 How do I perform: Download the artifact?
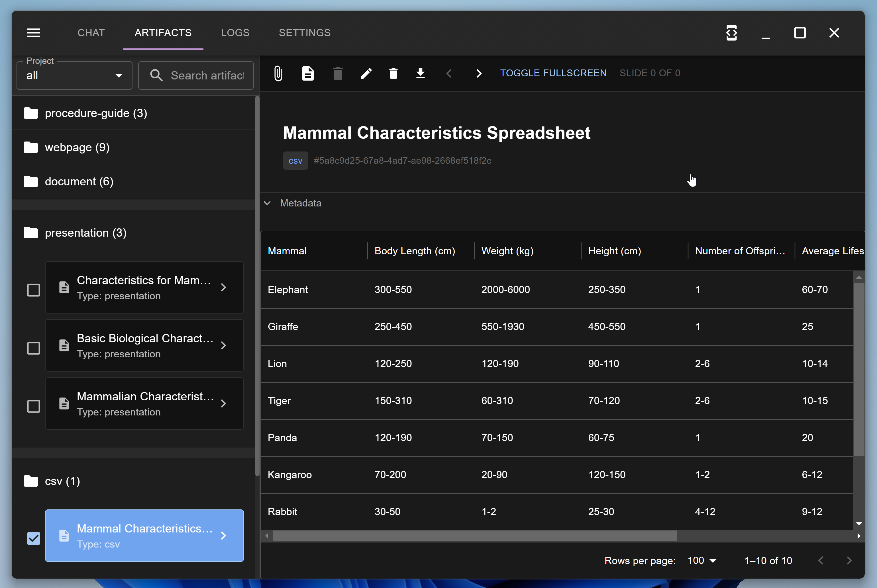pos(420,73)
